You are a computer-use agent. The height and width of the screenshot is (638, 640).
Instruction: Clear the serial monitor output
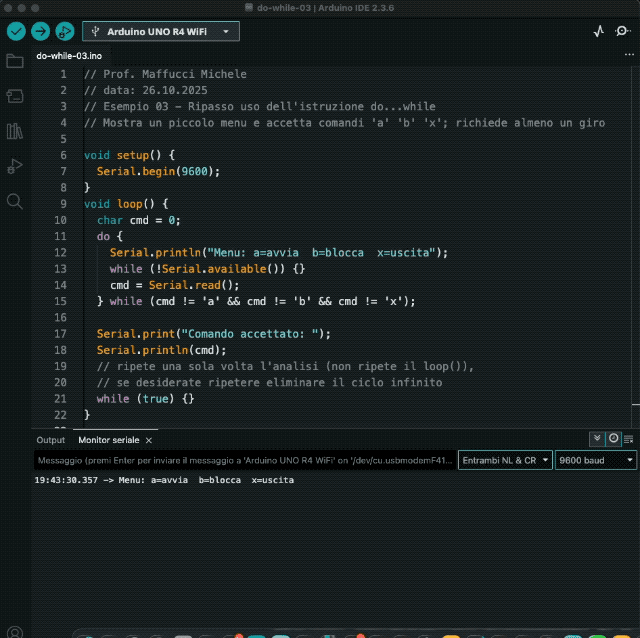(629, 439)
